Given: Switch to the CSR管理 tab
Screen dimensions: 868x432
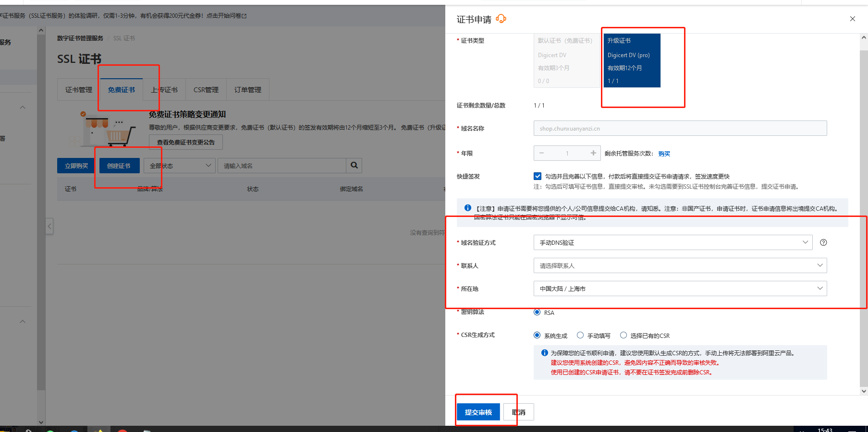Looking at the screenshot, I should (206, 90).
